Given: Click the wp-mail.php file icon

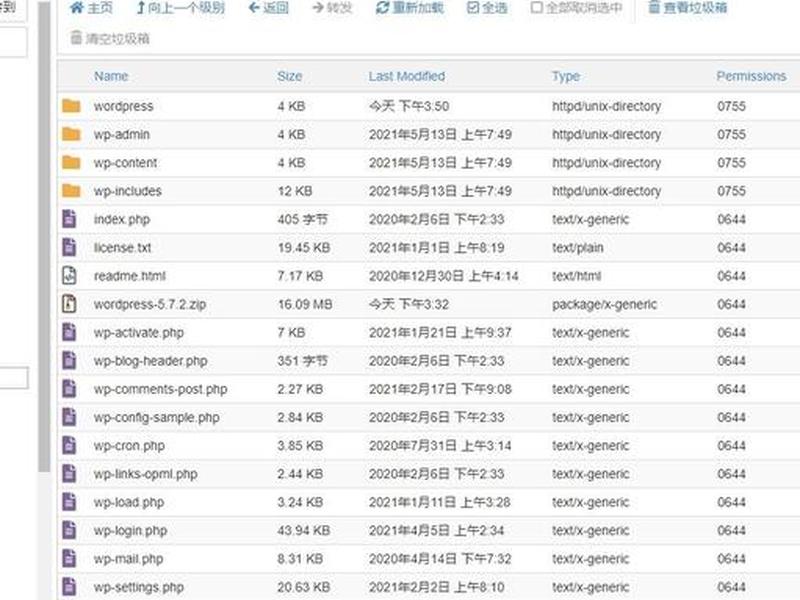Looking at the screenshot, I should pos(69,559).
